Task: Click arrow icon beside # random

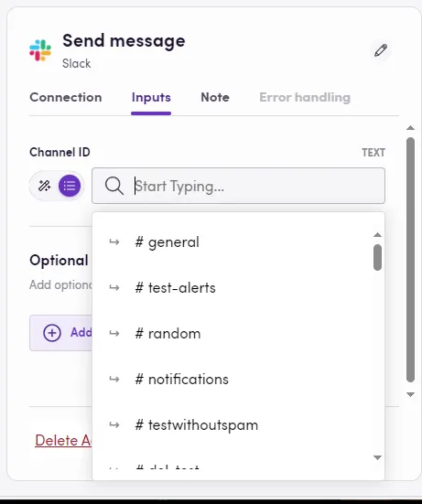Action: [x=114, y=333]
